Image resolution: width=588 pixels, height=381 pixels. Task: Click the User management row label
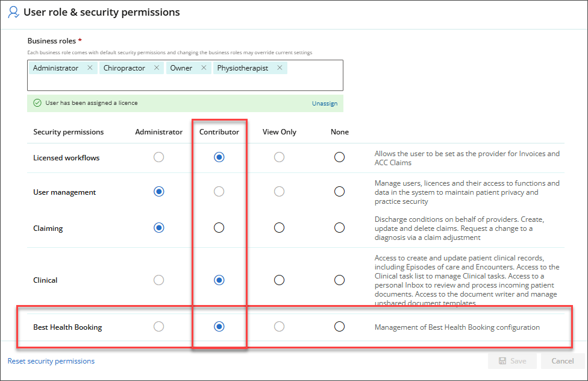(x=64, y=192)
